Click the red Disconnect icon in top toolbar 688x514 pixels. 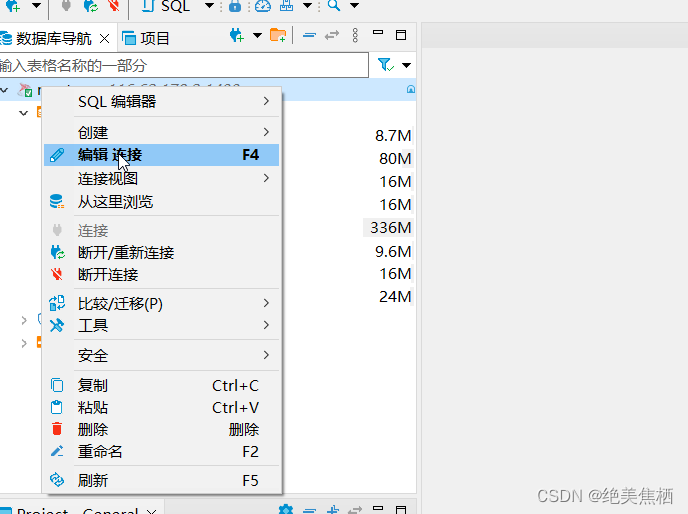pos(114,5)
